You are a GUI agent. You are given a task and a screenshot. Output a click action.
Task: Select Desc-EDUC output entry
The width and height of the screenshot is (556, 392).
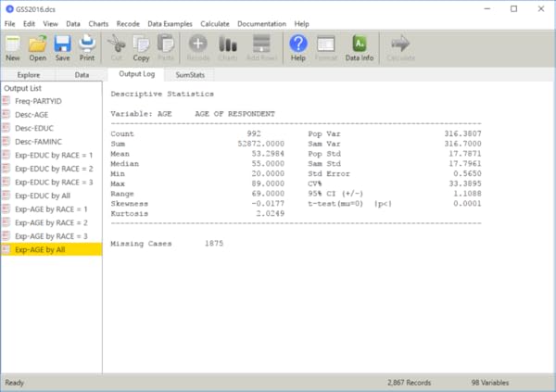tap(34, 128)
